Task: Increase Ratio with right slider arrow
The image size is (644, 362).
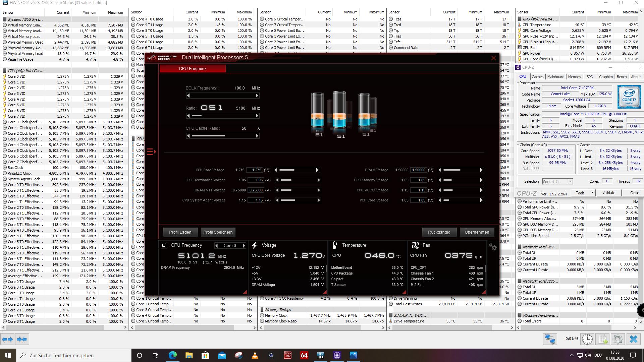Action: (x=257, y=116)
